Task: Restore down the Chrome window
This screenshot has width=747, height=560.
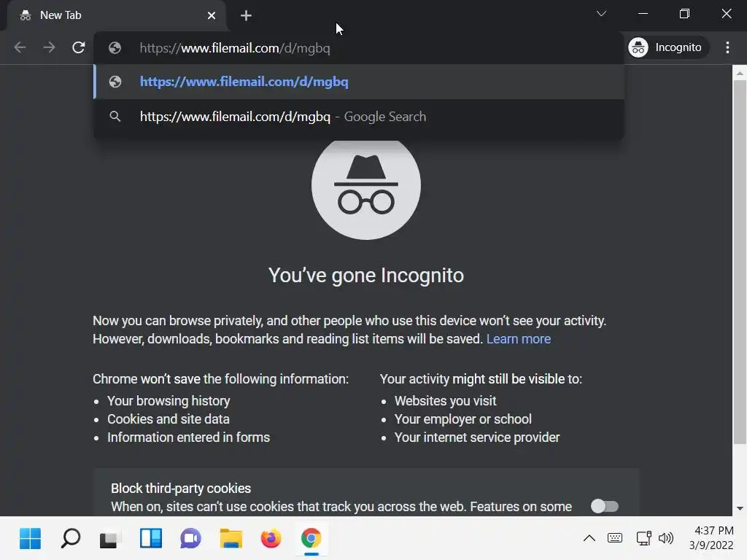Action: tap(684, 14)
